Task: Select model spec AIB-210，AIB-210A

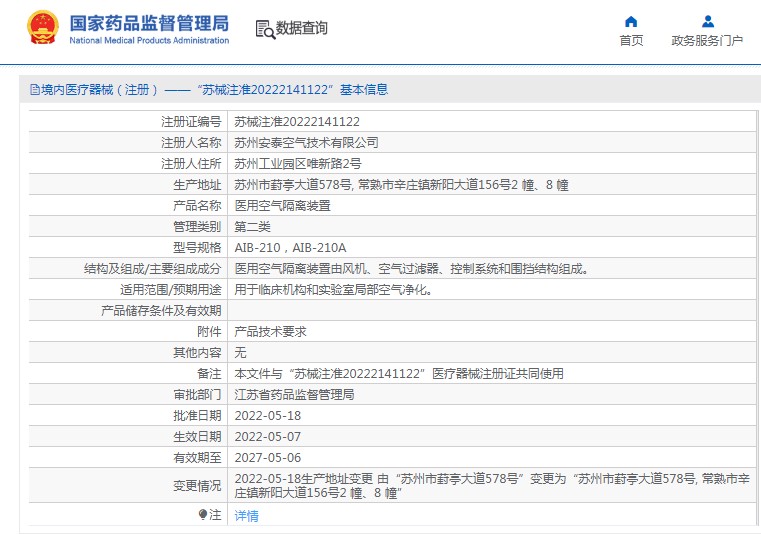Action: (290, 248)
